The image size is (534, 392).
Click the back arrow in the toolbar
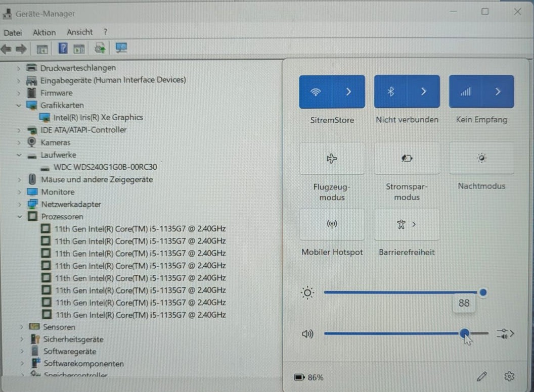coord(6,49)
